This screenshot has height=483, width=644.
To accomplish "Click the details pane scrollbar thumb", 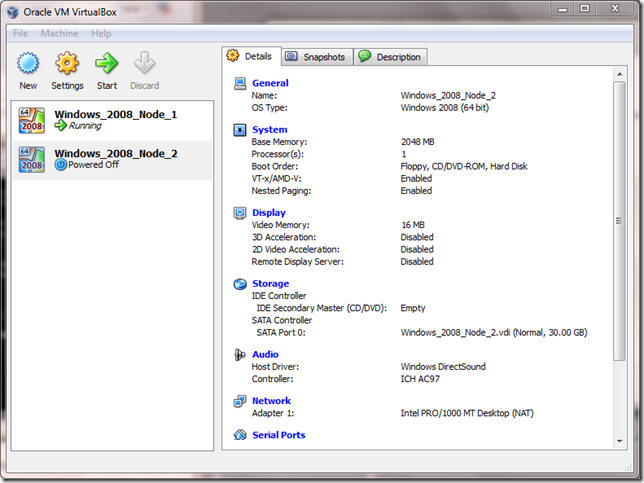I will [x=619, y=221].
